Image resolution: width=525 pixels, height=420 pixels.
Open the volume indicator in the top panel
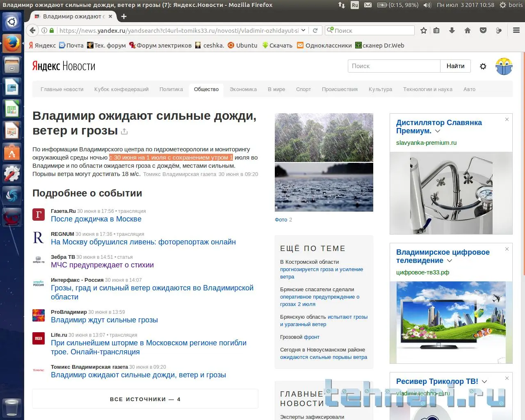point(427,5)
